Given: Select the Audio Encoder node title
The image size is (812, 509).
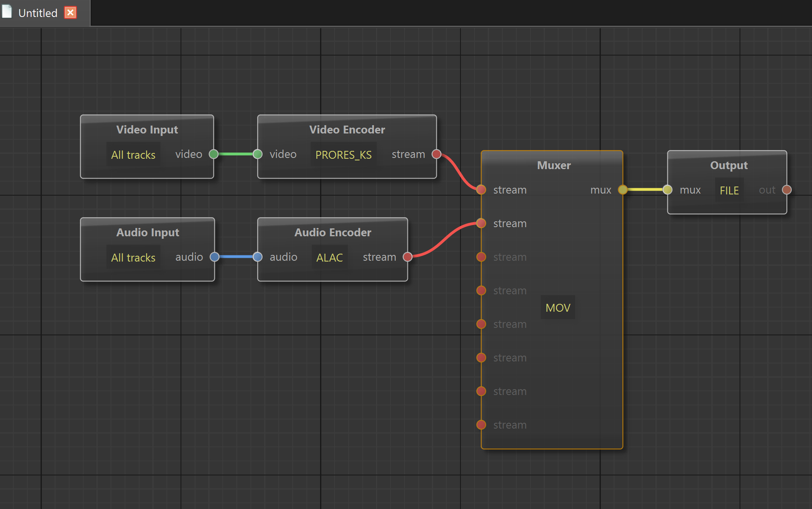Looking at the screenshot, I should [333, 232].
